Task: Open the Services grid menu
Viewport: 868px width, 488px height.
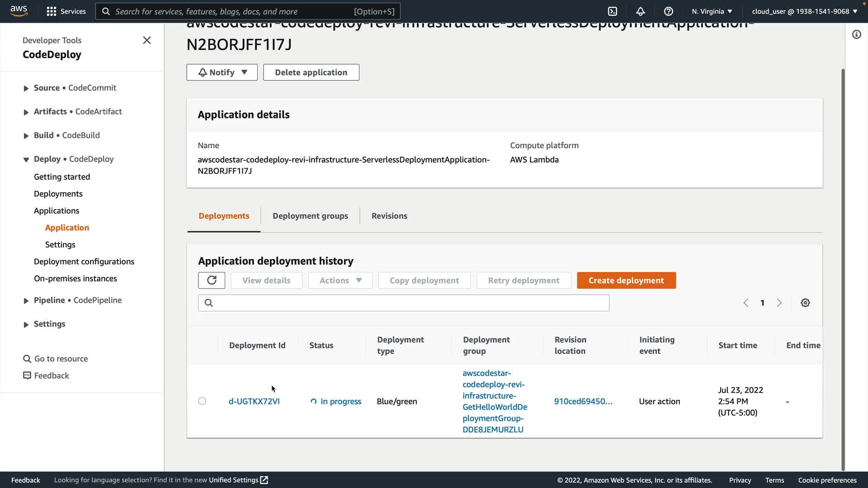Action: pyautogui.click(x=66, y=11)
